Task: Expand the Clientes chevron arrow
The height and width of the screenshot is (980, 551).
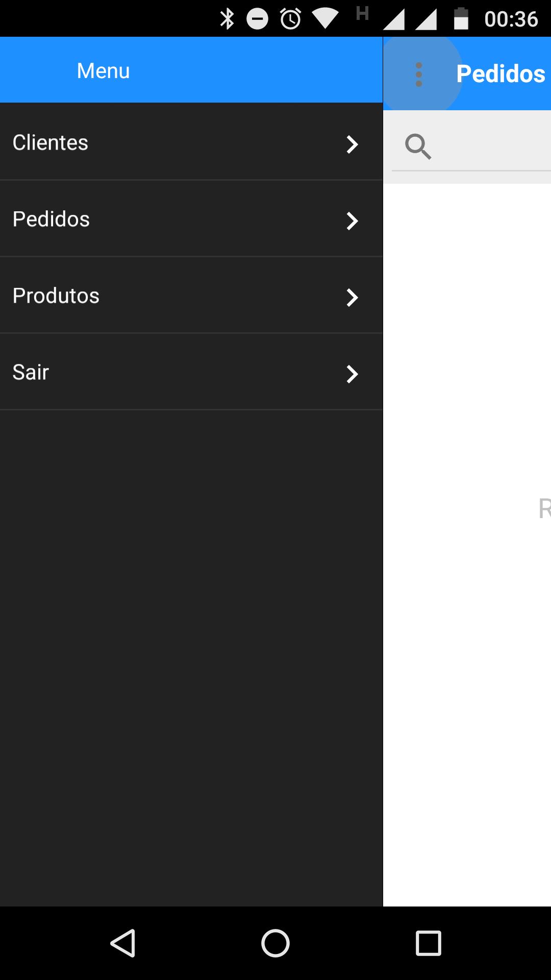Action: tap(352, 144)
